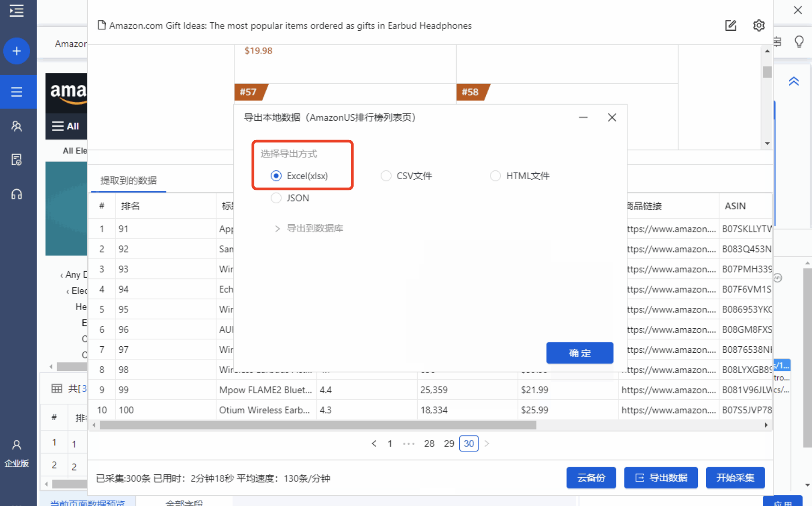812x506 pixels.
Task: Close the window with top-right X
Action: (798, 10)
